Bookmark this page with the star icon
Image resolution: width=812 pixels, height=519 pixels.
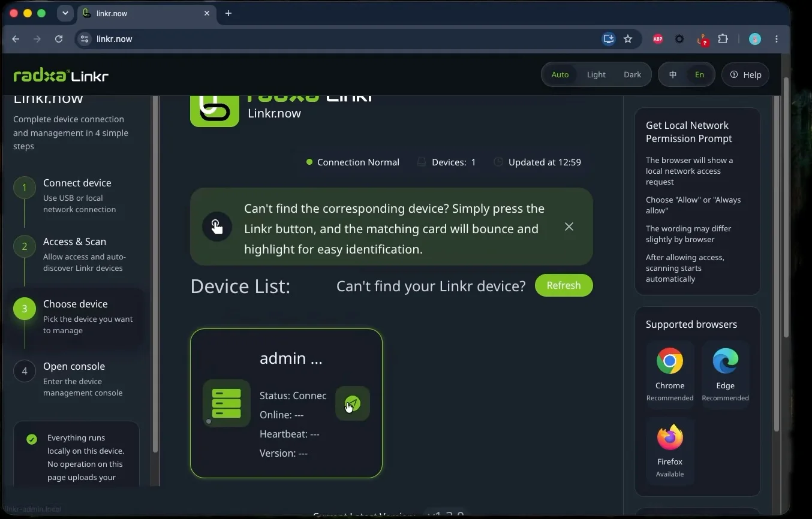pyautogui.click(x=628, y=39)
